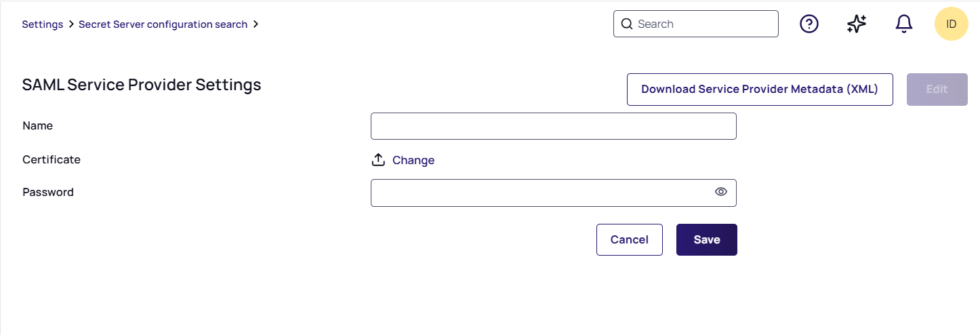Go to Settings breadcrumb
Viewport: 980px width, 335px height.
click(x=42, y=24)
